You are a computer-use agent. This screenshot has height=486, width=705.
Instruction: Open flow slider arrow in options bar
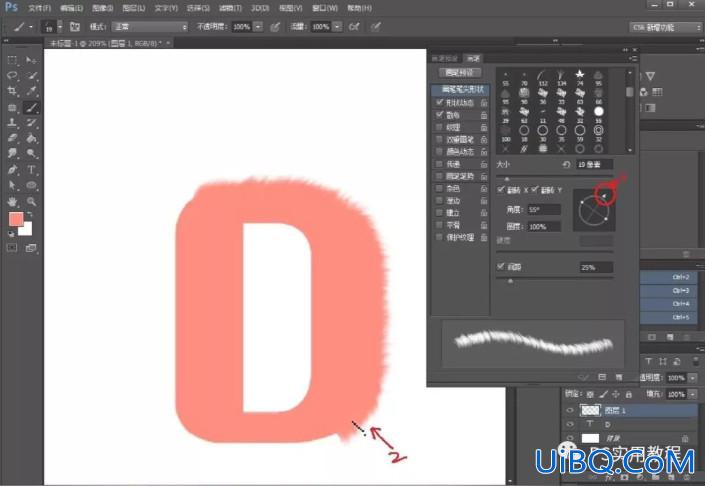pos(337,27)
